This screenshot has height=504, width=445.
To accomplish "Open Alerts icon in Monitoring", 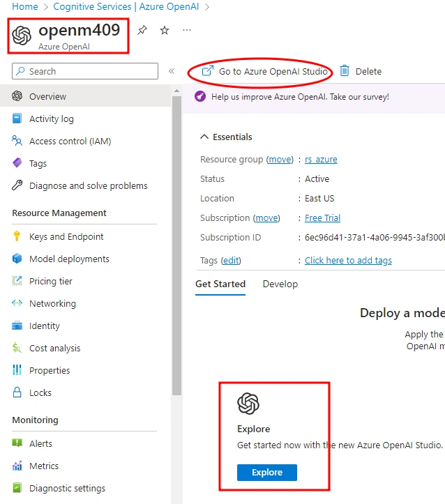I will (17, 443).
